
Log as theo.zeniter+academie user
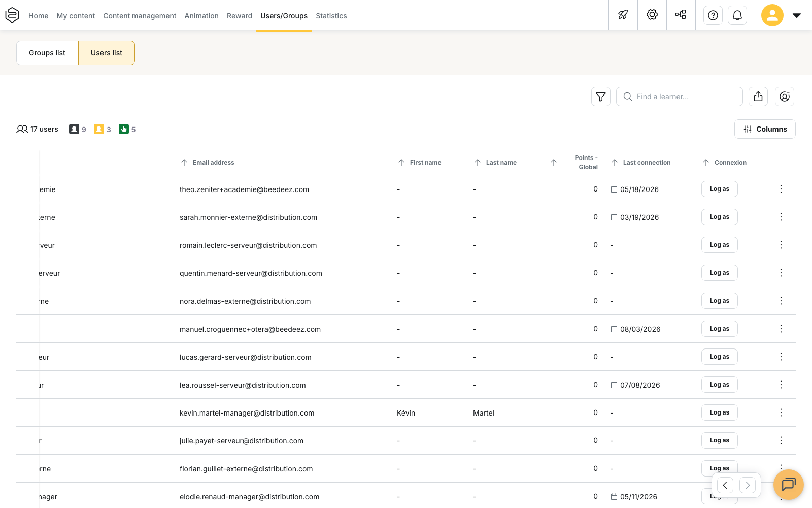(720, 189)
